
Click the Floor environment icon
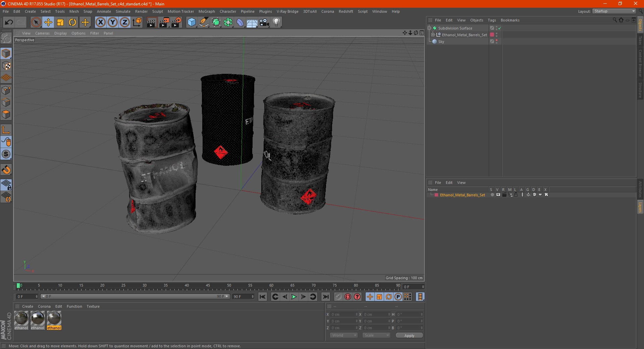click(x=252, y=22)
